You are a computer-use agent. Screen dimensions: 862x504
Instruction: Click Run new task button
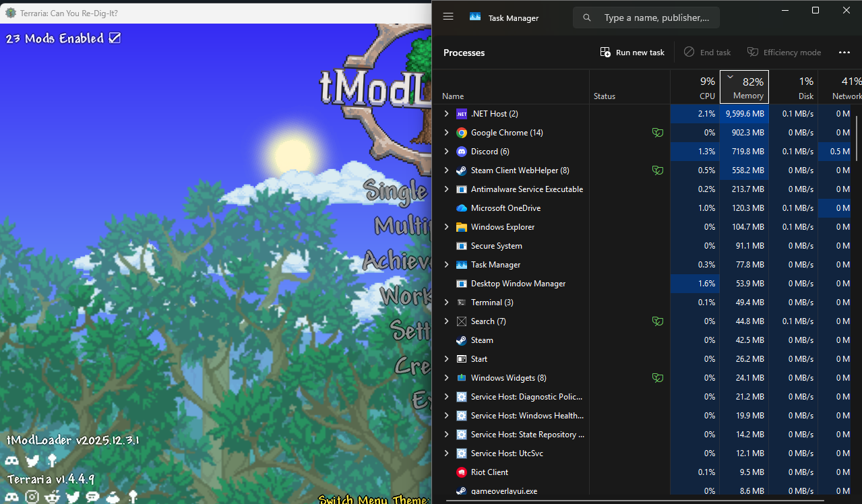[632, 53]
